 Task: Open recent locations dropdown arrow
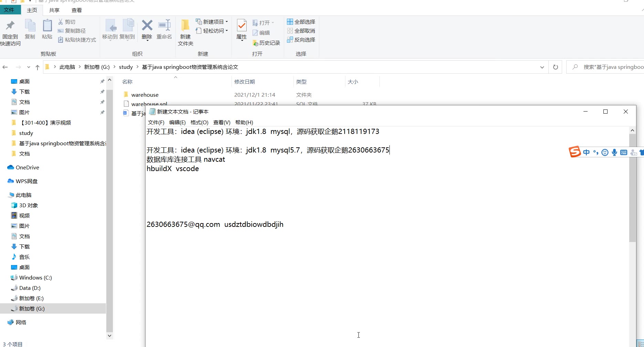[29, 67]
